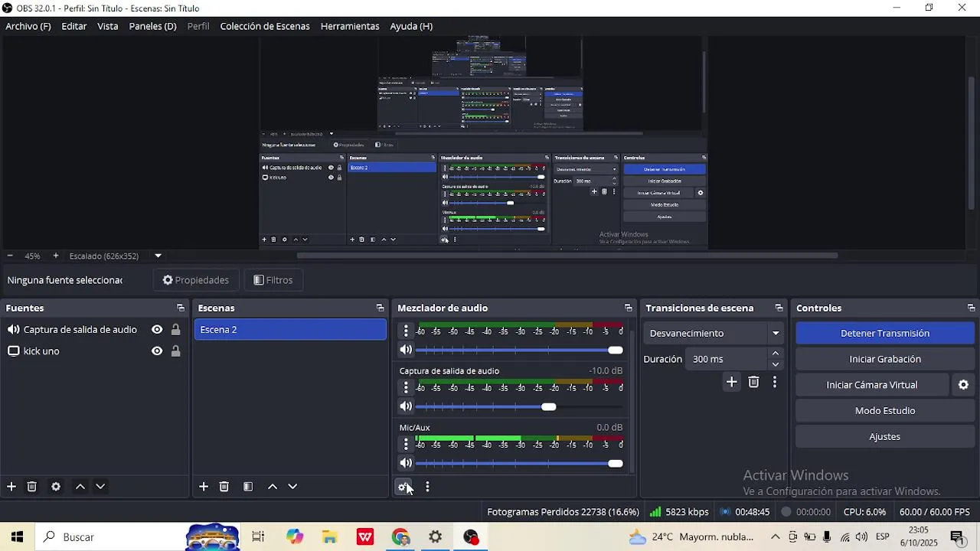Increase transition duration with up arrow
This screenshot has width=980, height=551.
click(776, 354)
